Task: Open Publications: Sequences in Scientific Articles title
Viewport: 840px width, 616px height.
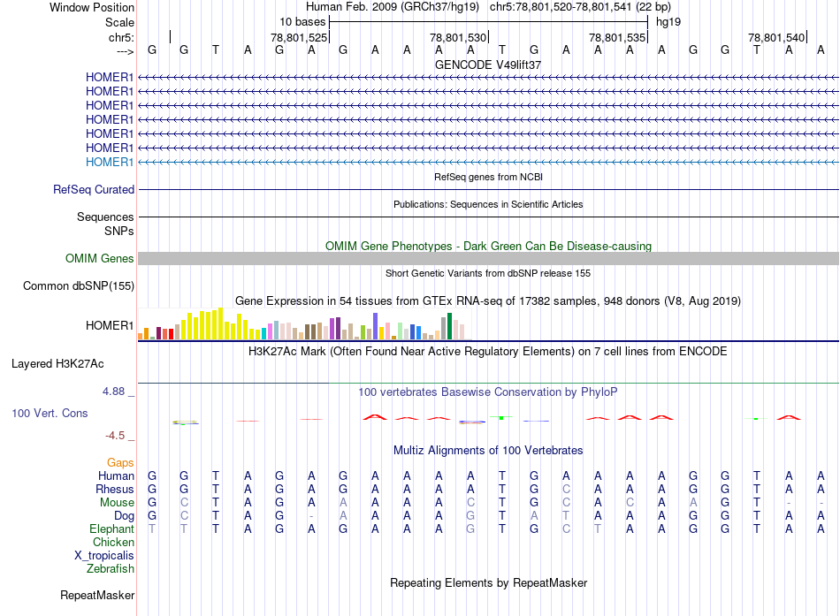Action: (x=488, y=204)
